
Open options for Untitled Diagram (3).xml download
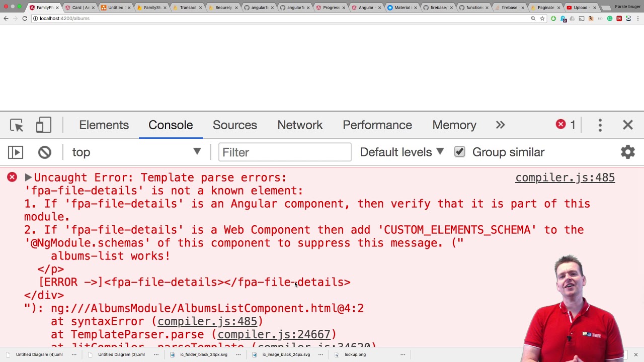click(x=156, y=354)
